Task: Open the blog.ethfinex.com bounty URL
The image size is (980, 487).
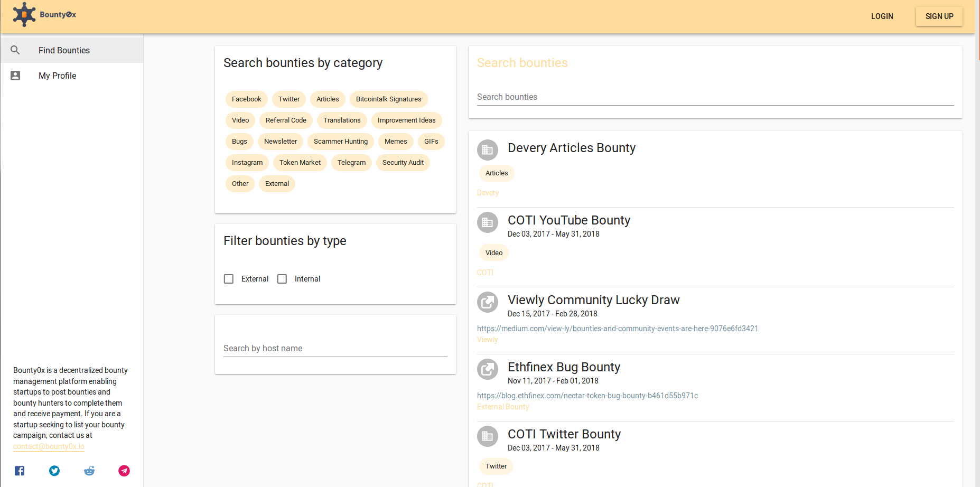Action: 587,396
